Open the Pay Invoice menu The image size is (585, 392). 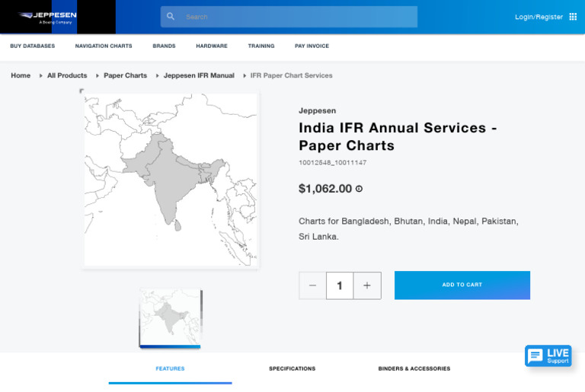(x=312, y=46)
